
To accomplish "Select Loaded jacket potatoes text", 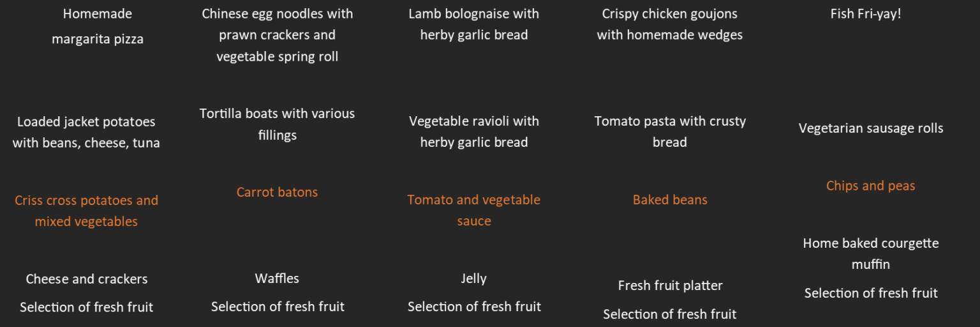I will pos(86,132).
